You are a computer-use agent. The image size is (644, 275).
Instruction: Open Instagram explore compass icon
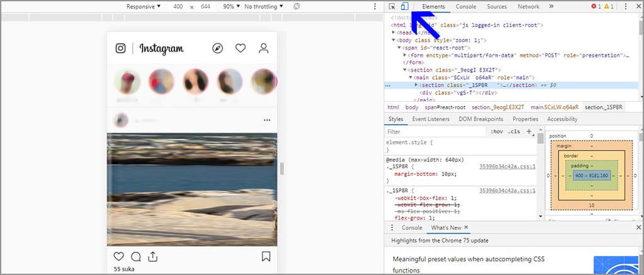point(218,48)
